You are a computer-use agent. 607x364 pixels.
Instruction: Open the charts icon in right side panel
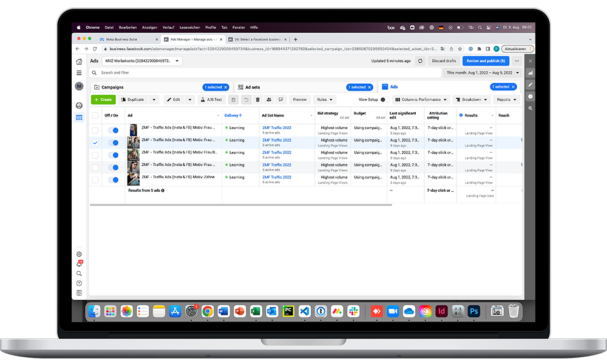(x=530, y=73)
